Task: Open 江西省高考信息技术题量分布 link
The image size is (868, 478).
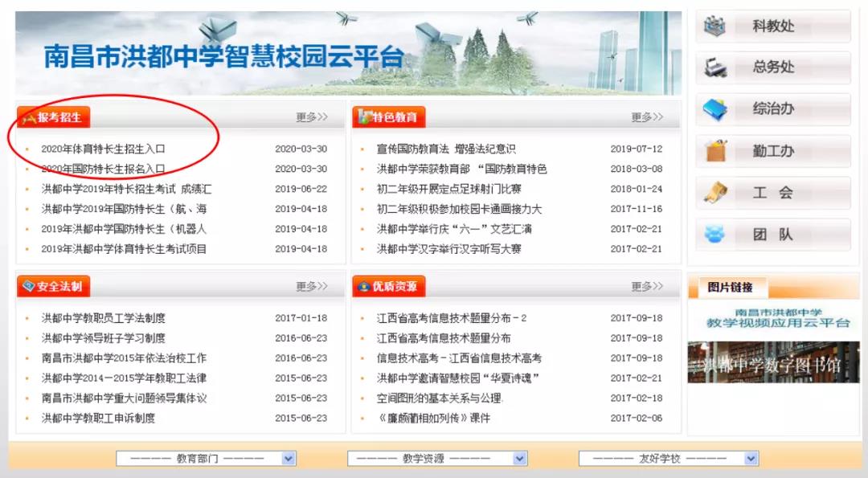Action: point(444,338)
